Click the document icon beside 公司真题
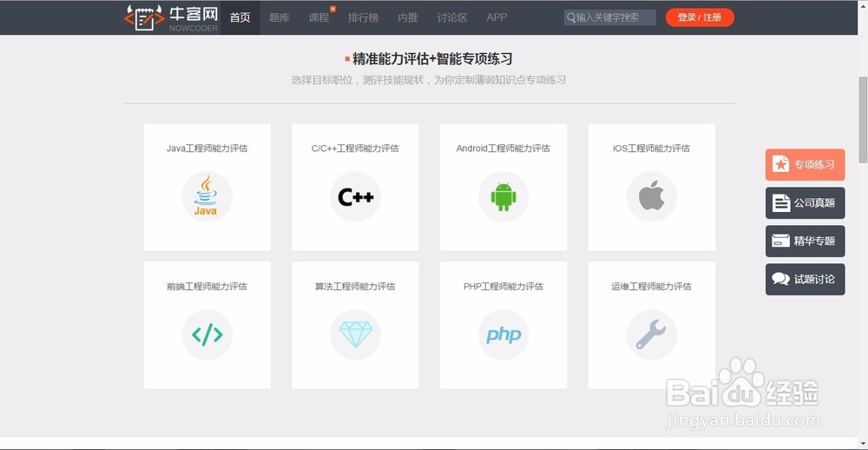 coord(781,202)
